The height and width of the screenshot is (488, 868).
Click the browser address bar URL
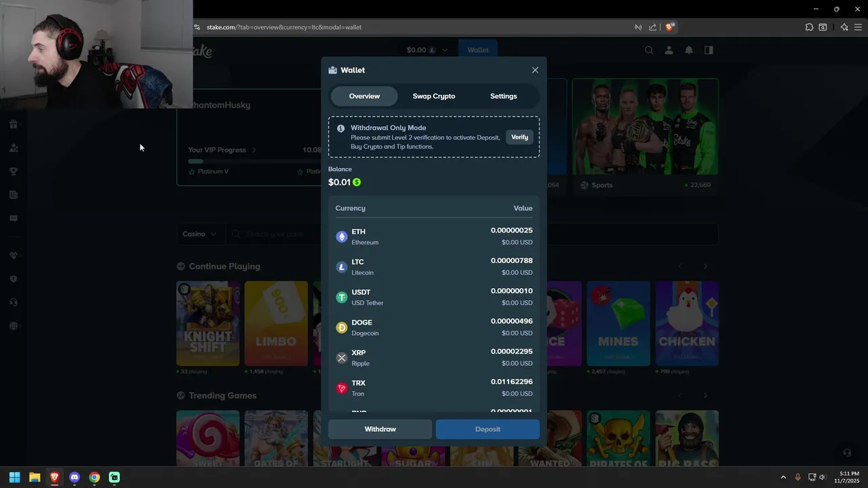tap(284, 27)
